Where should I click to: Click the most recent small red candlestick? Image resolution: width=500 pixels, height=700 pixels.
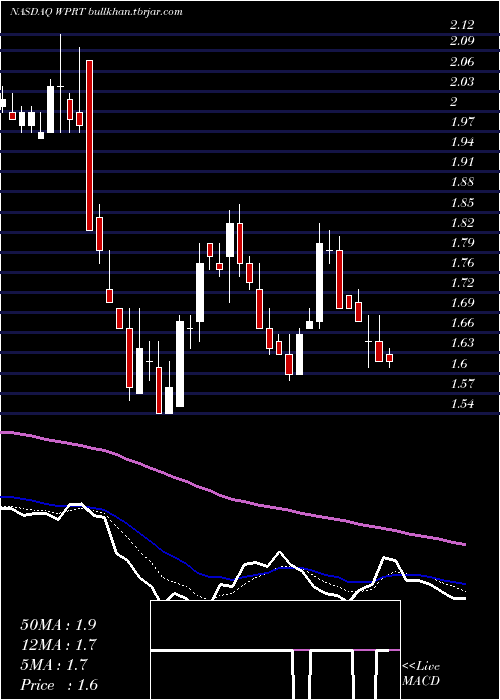(389, 358)
